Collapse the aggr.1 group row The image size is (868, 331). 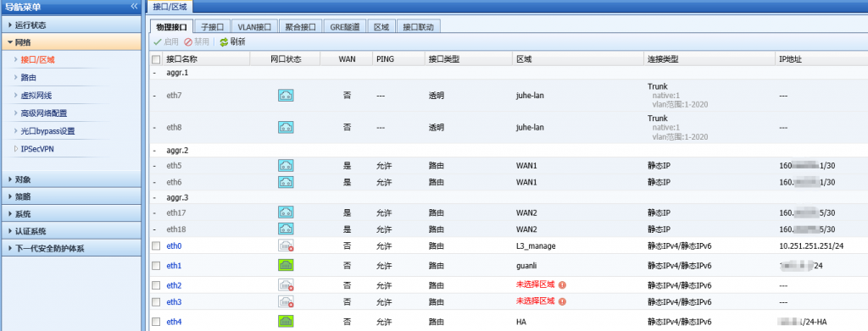[154, 73]
